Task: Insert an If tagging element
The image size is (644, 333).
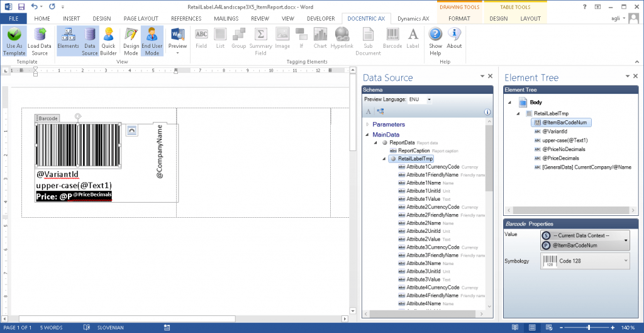Action: tap(301, 38)
